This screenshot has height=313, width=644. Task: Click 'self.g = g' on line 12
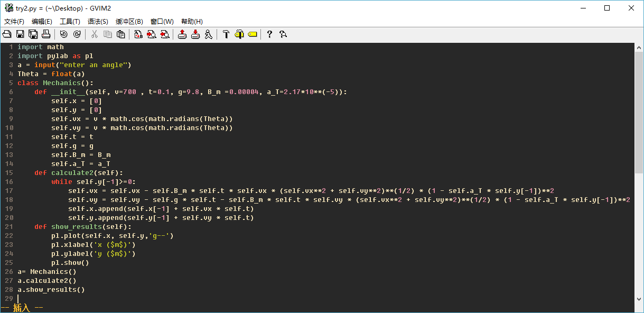tap(72, 146)
